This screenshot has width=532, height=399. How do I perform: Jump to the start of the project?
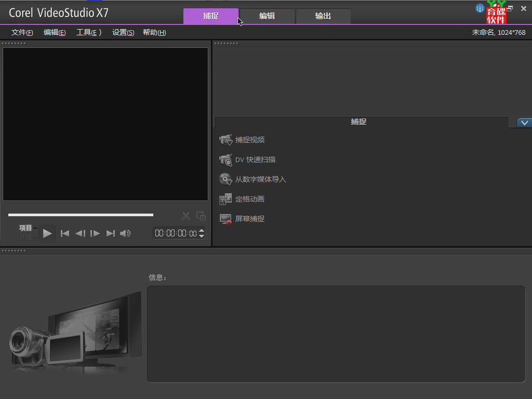(x=64, y=233)
